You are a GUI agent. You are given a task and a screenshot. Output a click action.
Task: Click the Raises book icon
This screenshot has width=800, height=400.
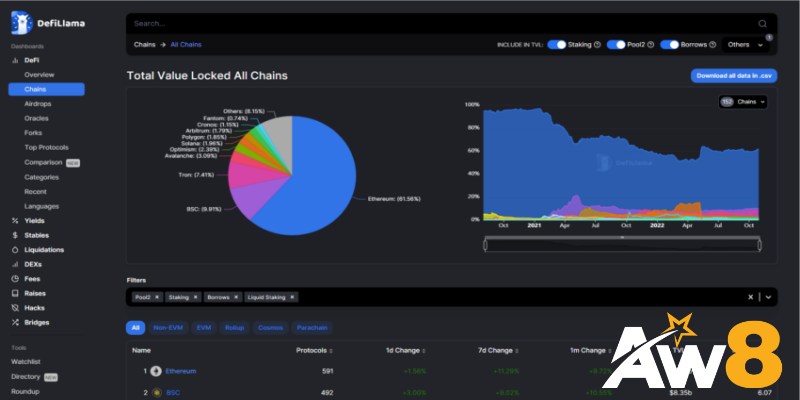pos(15,293)
